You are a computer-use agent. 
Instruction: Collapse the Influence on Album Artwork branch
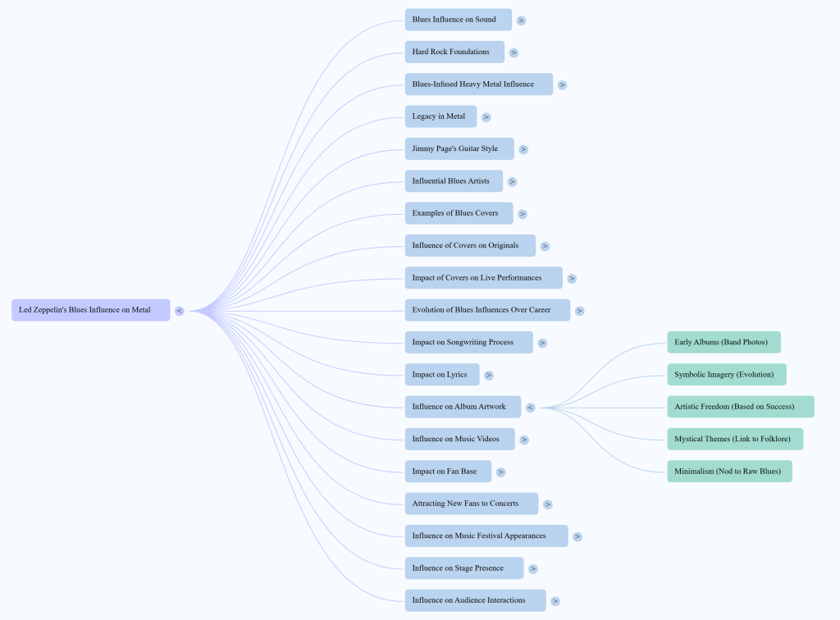(x=530, y=408)
